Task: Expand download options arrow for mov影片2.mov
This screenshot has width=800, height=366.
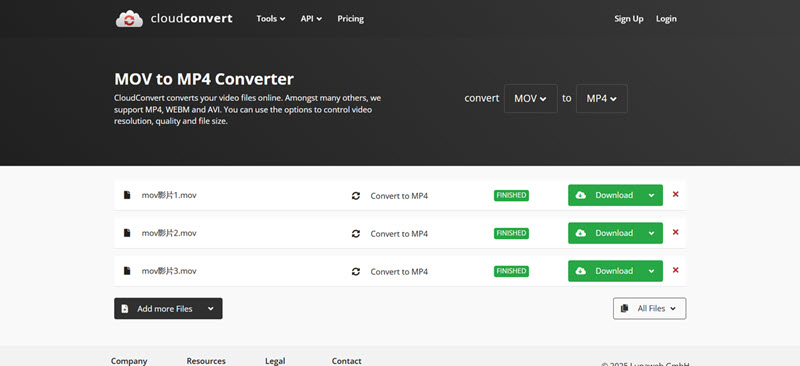Action: [652, 233]
